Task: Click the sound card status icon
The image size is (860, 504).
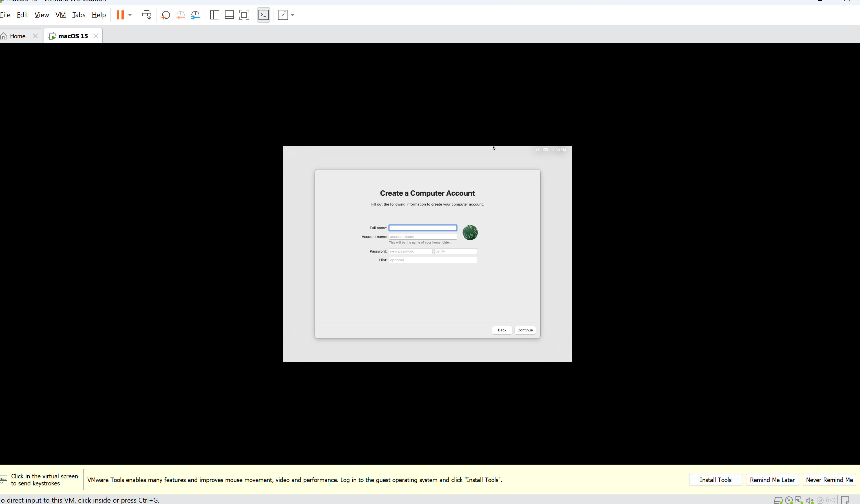Action: [810, 500]
